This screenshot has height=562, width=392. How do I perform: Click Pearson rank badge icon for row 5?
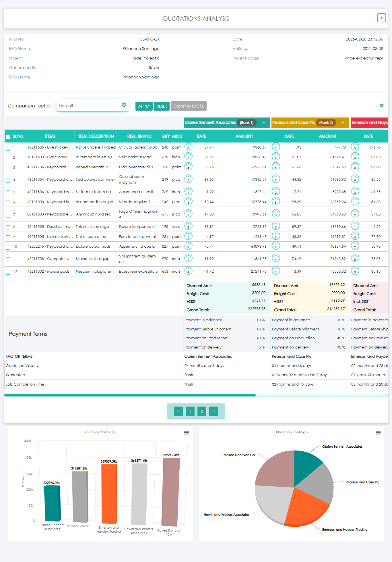276,192
